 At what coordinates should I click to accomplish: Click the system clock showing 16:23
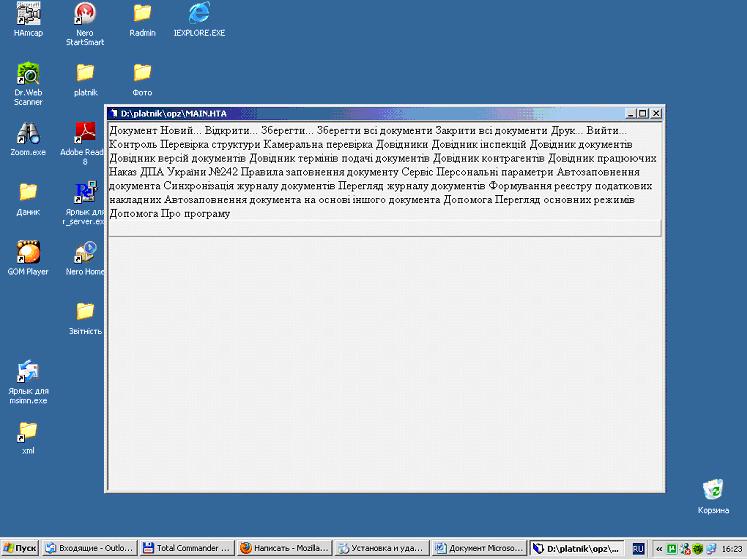[731, 549]
